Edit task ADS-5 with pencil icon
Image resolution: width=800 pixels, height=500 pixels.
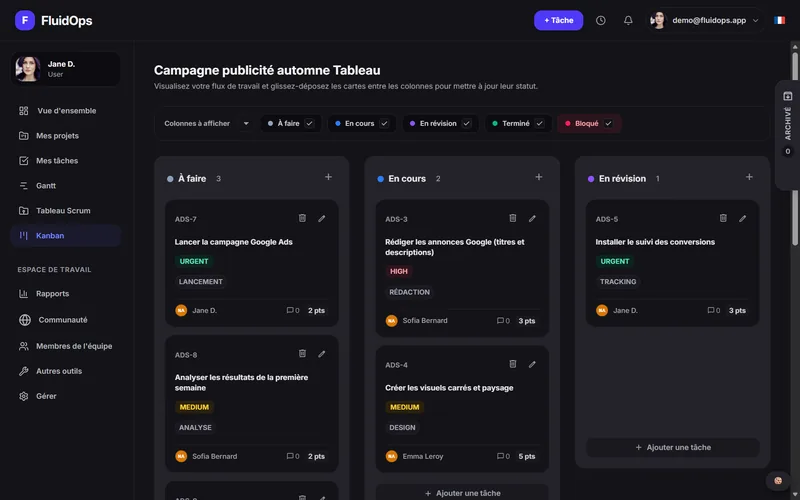(x=742, y=218)
